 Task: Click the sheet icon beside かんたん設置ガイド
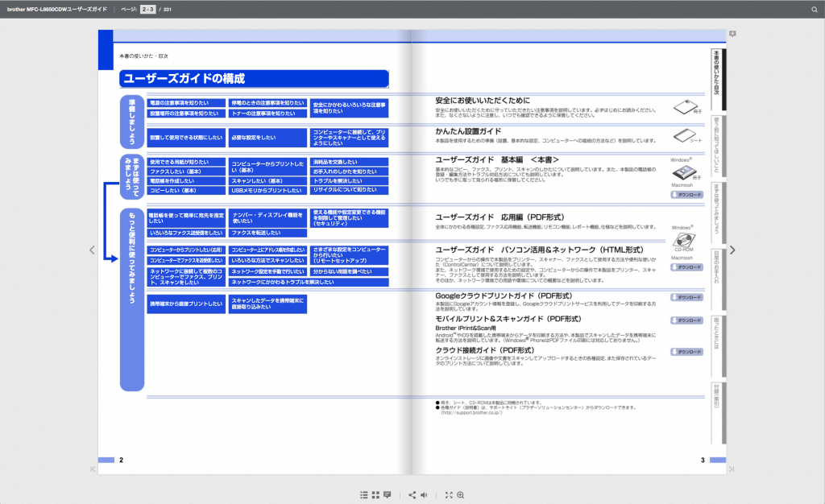coord(685,135)
